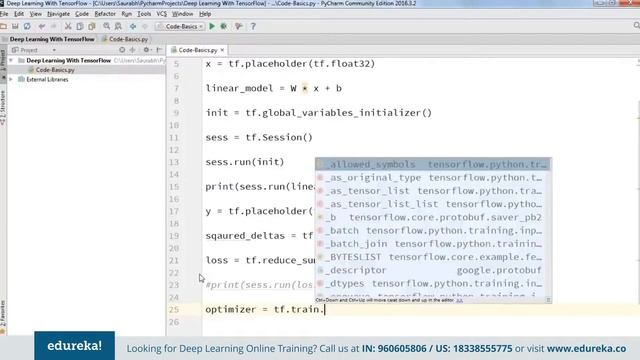This screenshot has height=360, width=640.
Task: Click the edureka! logo in banner
Action: [x=75, y=345]
